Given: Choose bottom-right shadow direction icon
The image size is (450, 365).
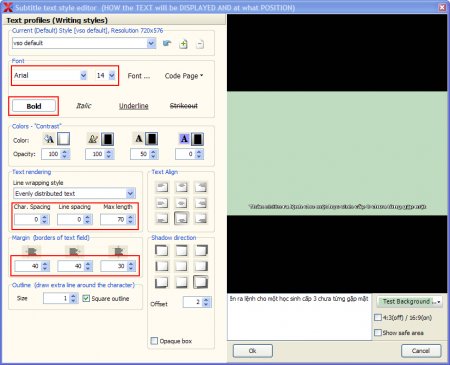Looking at the screenshot, I should coord(200,282).
